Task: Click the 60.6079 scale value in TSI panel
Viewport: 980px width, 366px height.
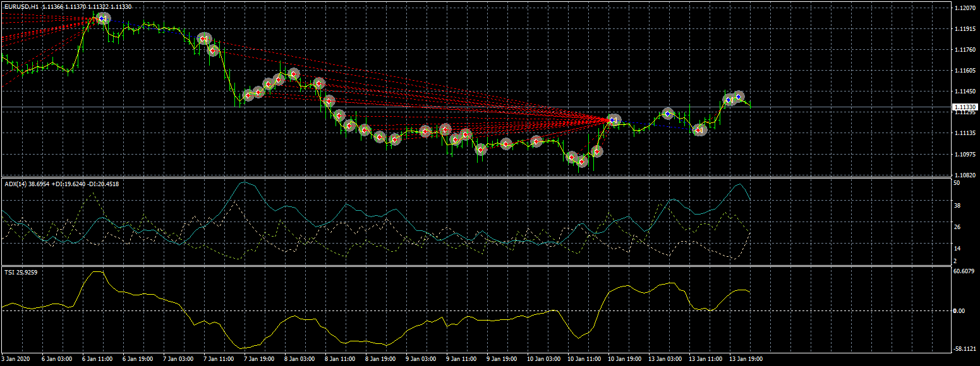Action: pos(965,271)
